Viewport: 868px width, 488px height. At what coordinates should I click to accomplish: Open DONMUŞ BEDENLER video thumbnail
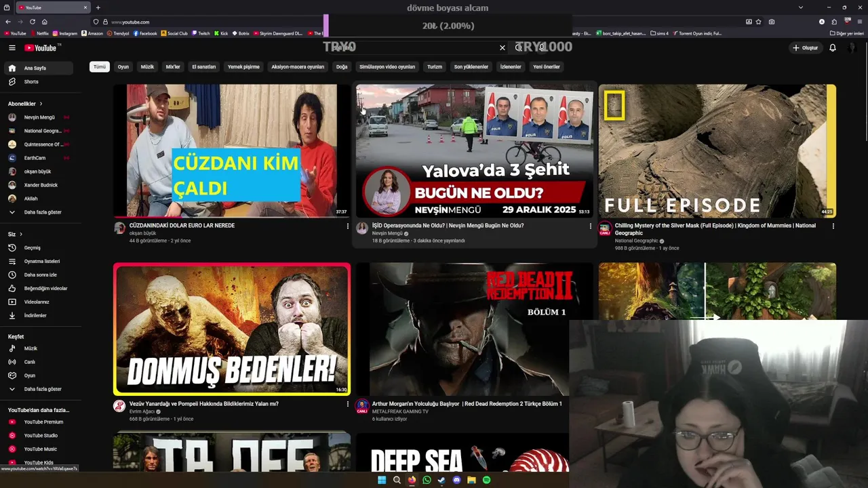click(232, 329)
